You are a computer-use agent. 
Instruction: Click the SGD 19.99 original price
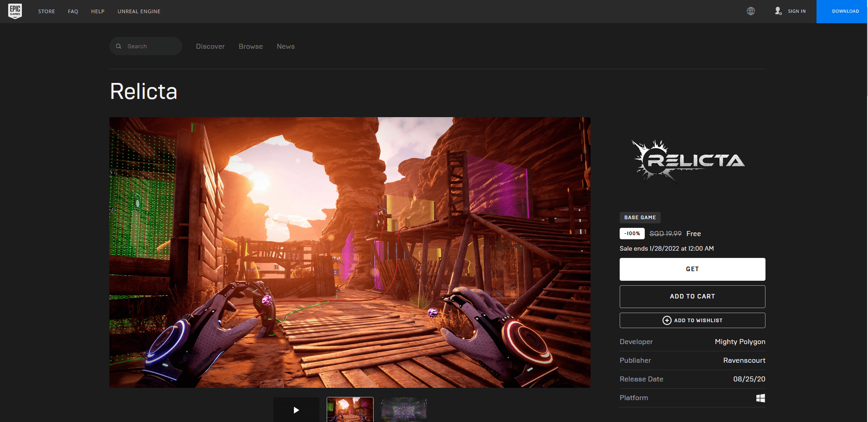coord(665,234)
